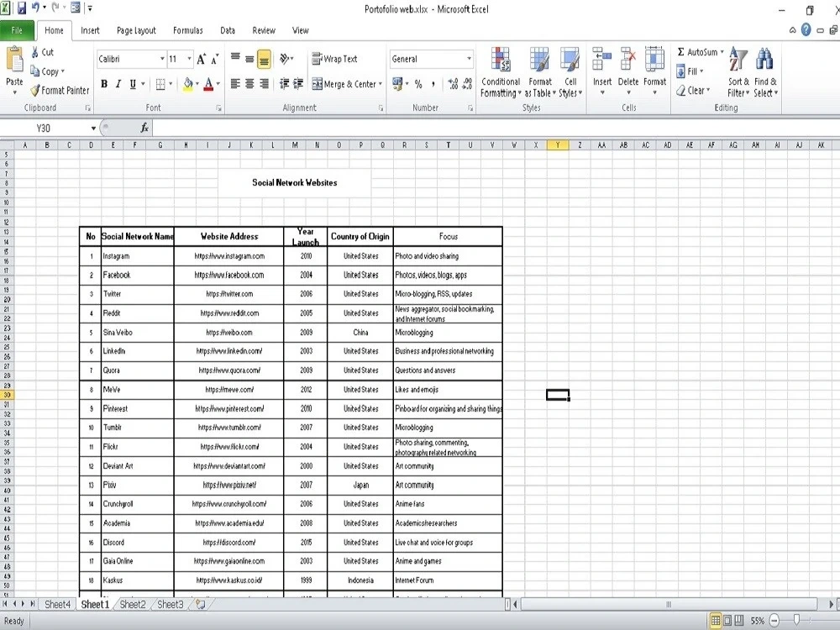Click the Save icon in quick access toolbar
The width and height of the screenshot is (840, 630).
tap(22, 8)
